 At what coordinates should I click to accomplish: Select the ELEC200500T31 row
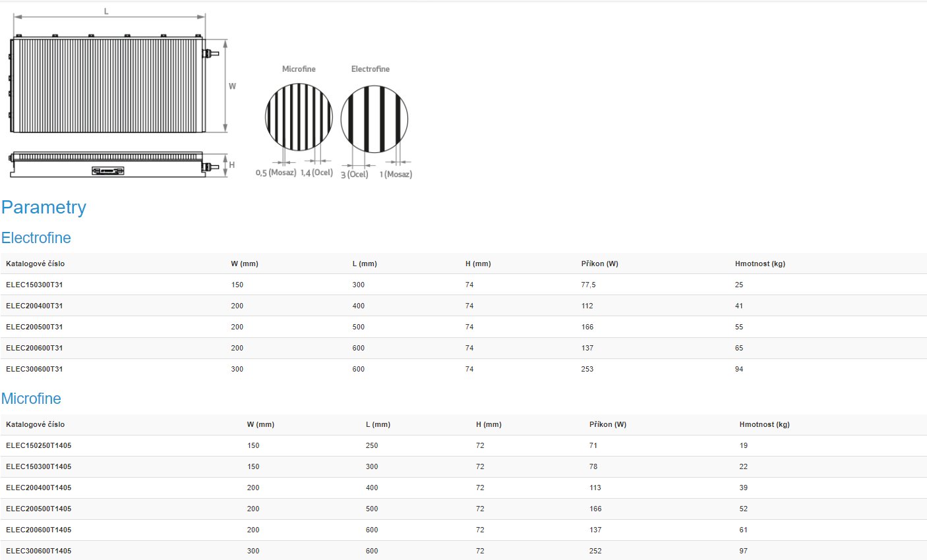pyautogui.click(x=34, y=327)
